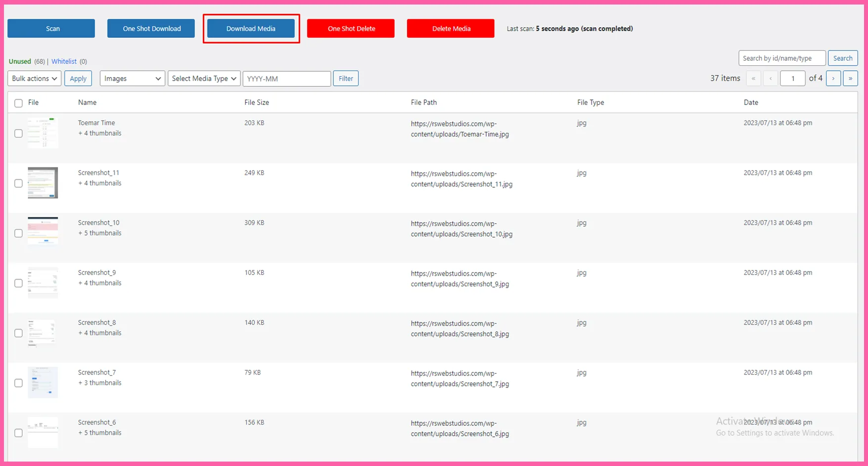
Task: Tick the checkbox for Screenshot_10
Action: (x=19, y=233)
